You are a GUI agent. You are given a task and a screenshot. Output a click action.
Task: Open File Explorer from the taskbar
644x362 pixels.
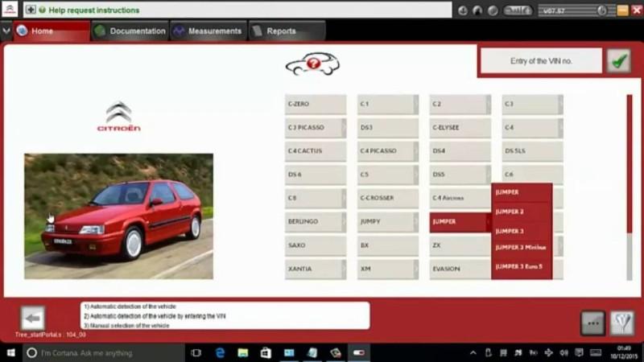tap(243, 353)
